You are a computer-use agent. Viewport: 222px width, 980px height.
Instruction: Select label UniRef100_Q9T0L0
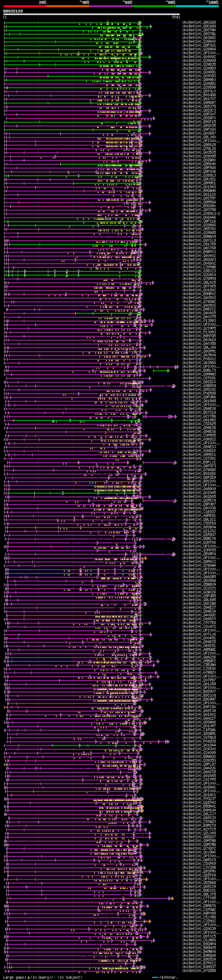tap(199, 91)
